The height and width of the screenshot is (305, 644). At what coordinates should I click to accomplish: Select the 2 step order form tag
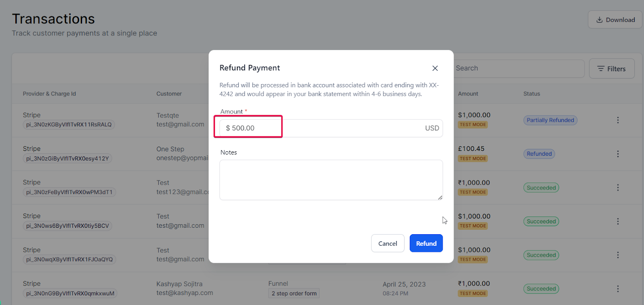[x=294, y=293]
